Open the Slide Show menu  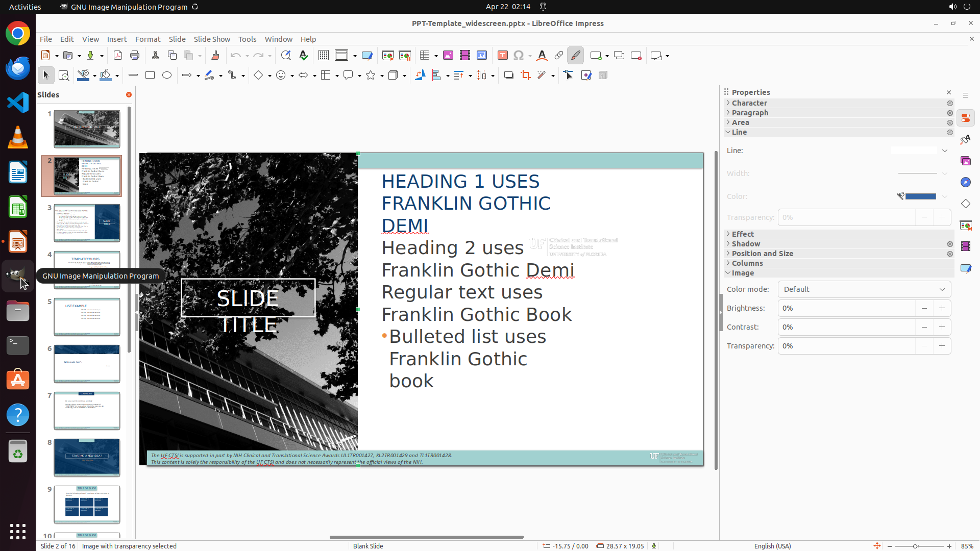pyautogui.click(x=211, y=39)
